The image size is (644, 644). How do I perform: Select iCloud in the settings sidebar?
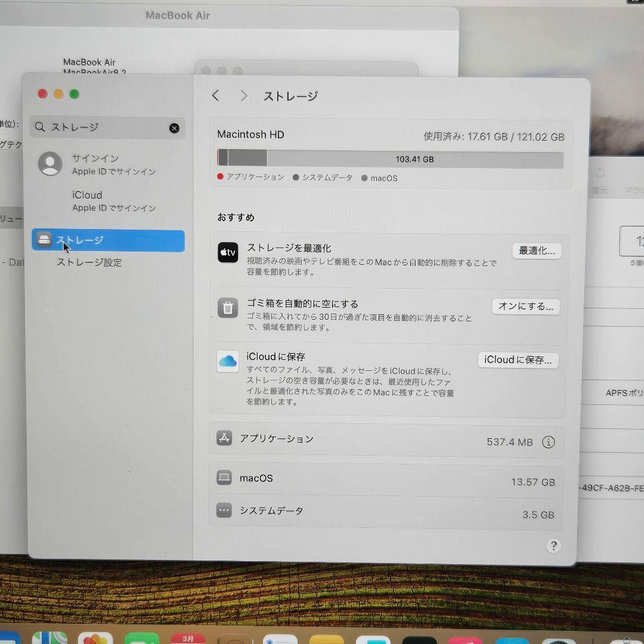pos(87,195)
